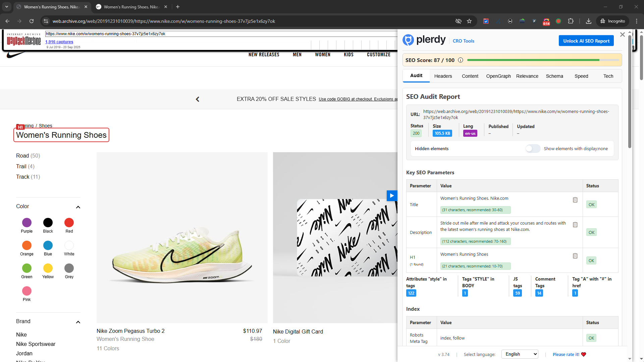This screenshot has height=362, width=644.
Task: Open the browser Extensions puzzle icon
Action: [571, 21]
